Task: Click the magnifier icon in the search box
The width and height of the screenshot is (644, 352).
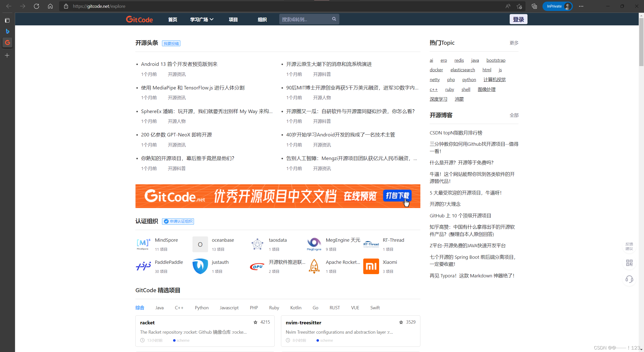Action: tap(334, 19)
